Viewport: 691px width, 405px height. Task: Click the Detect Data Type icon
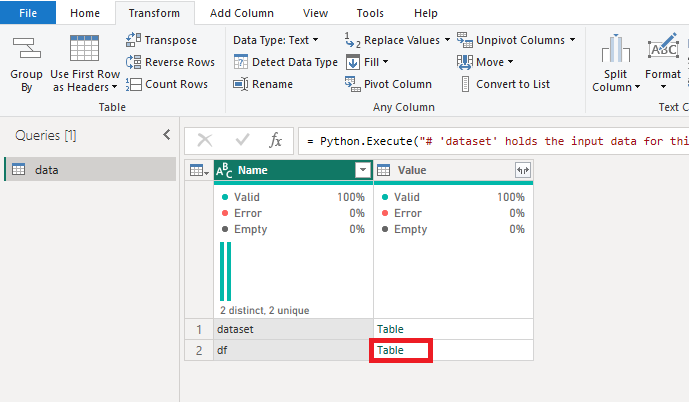(x=240, y=62)
